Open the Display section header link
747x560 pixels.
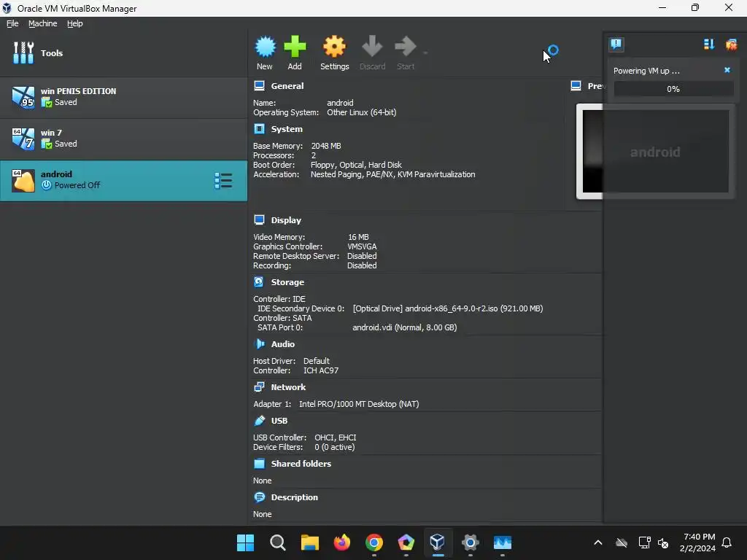pyautogui.click(x=286, y=220)
